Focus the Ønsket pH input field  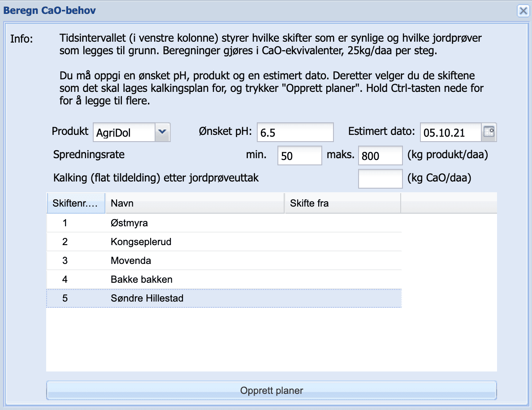coord(295,132)
